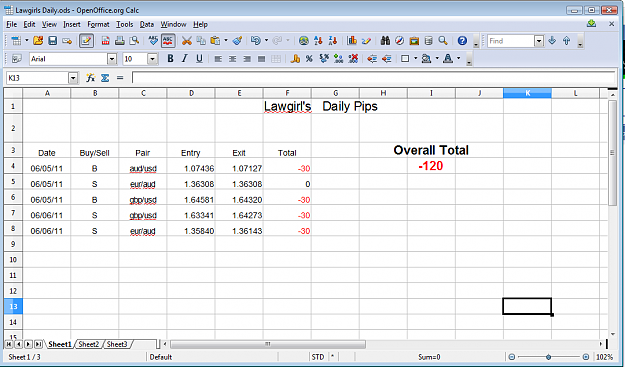Toggle Justified alignment

pos(261,59)
